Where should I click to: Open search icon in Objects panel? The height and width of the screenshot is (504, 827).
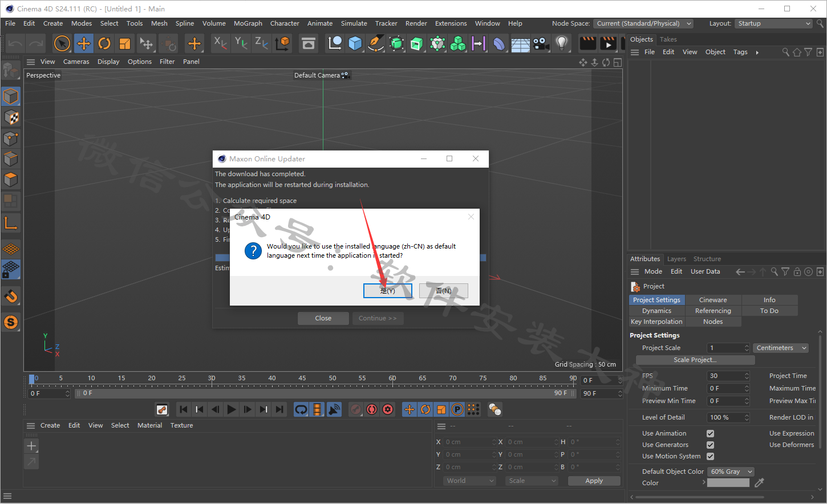[x=785, y=52]
